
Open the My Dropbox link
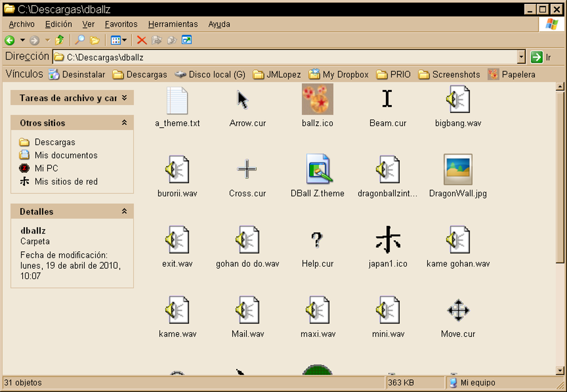point(339,75)
